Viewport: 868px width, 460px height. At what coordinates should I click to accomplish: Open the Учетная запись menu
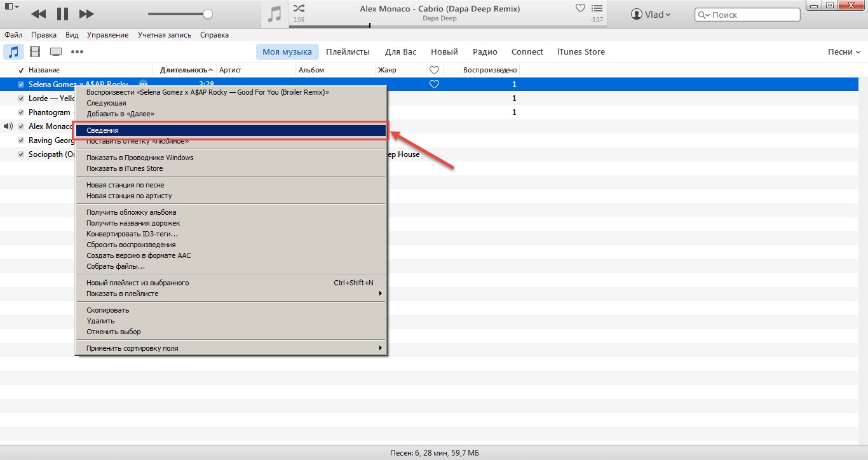(165, 35)
